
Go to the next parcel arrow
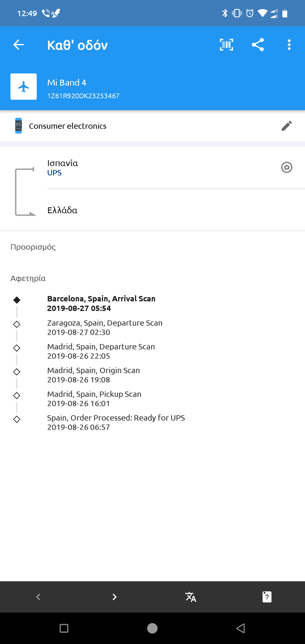pyautogui.click(x=114, y=597)
